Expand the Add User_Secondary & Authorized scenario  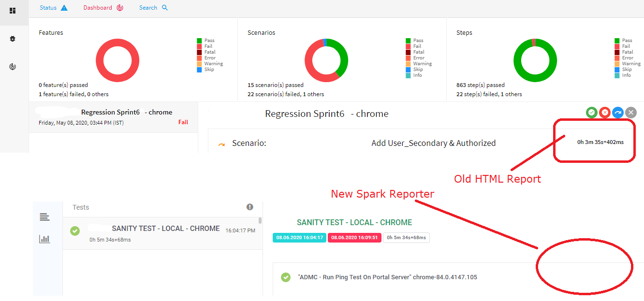(x=433, y=143)
